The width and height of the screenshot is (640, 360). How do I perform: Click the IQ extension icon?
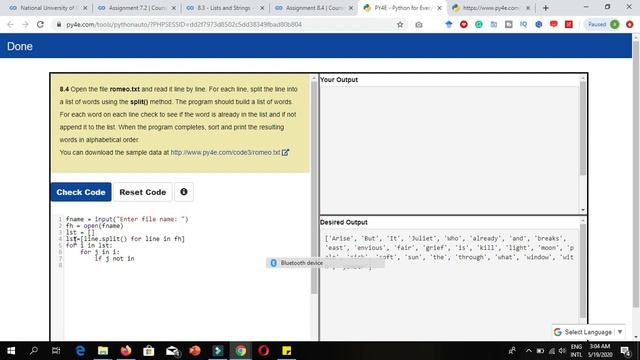point(523,24)
